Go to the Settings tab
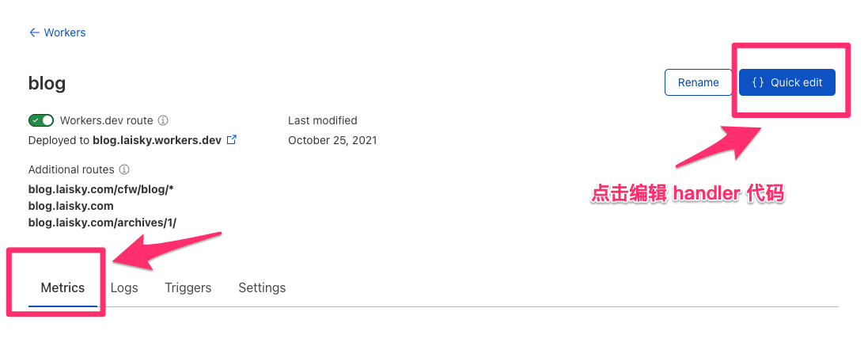The height and width of the screenshot is (346, 868). [262, 287]
